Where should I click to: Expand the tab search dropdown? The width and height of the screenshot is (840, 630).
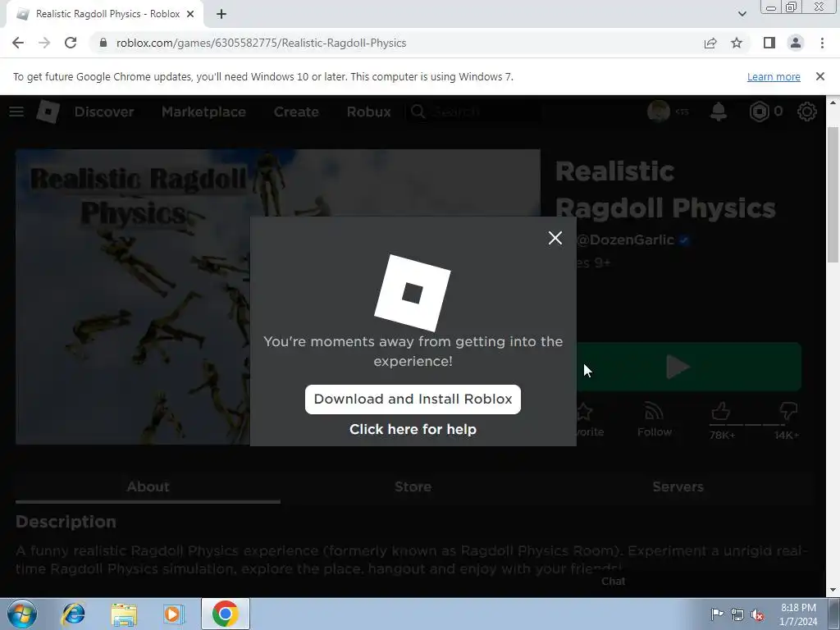pos(742,14)
